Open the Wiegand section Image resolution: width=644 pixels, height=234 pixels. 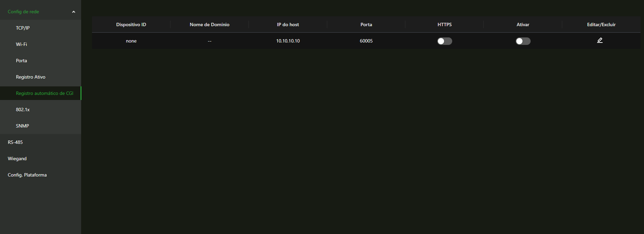(x=17, y=158)
